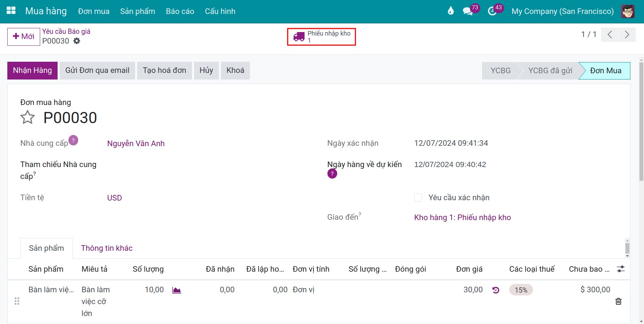
Task: Click Tạo hoá đơn button
Action: tap(164, 70)
